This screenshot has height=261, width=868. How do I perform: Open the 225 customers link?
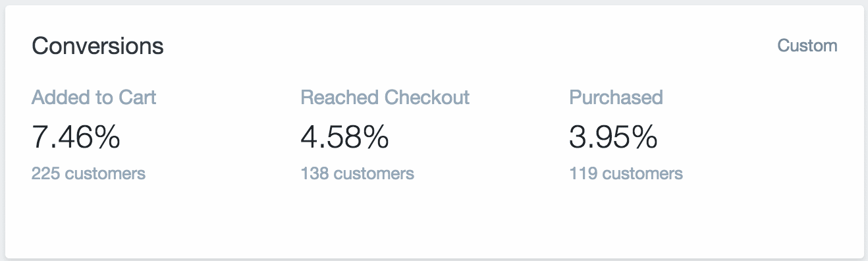[88, 174]
